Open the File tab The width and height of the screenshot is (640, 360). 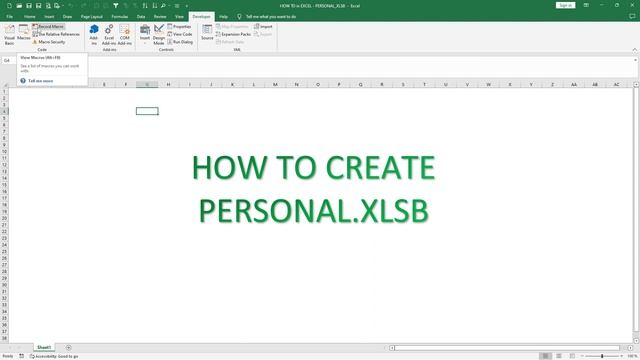9,17
